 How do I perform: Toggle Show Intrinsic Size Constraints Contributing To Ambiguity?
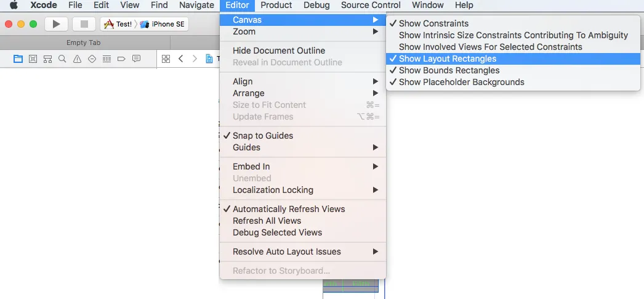click(513, 35)
